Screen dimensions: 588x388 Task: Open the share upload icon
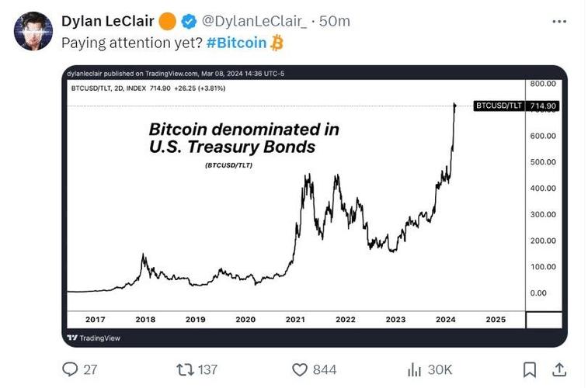click(x=559, y=369)
